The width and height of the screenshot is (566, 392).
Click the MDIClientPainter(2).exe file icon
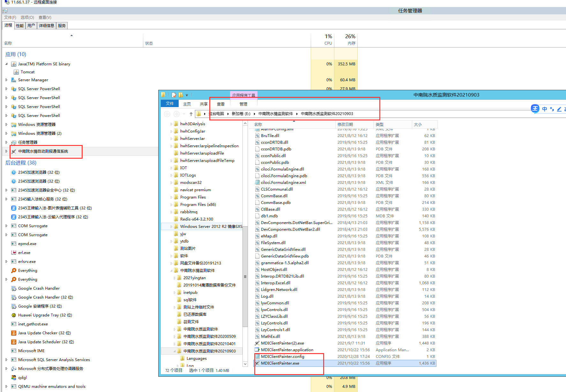tap(257, 343)
